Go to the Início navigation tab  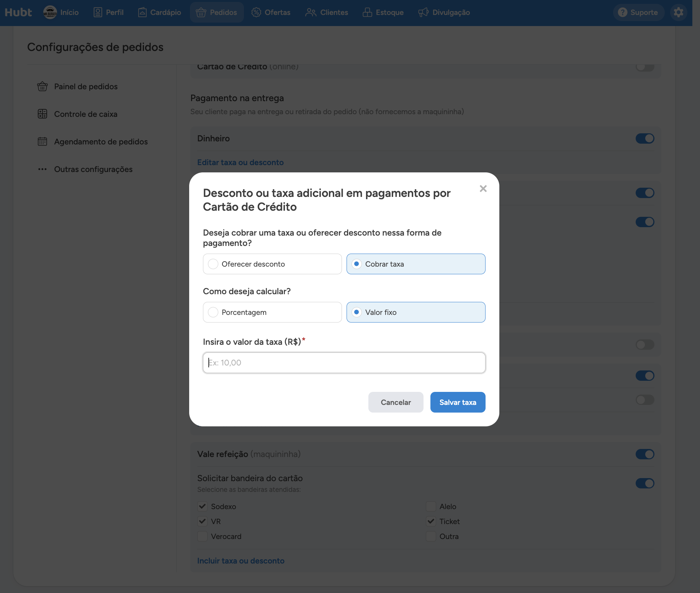click(61, 12)
